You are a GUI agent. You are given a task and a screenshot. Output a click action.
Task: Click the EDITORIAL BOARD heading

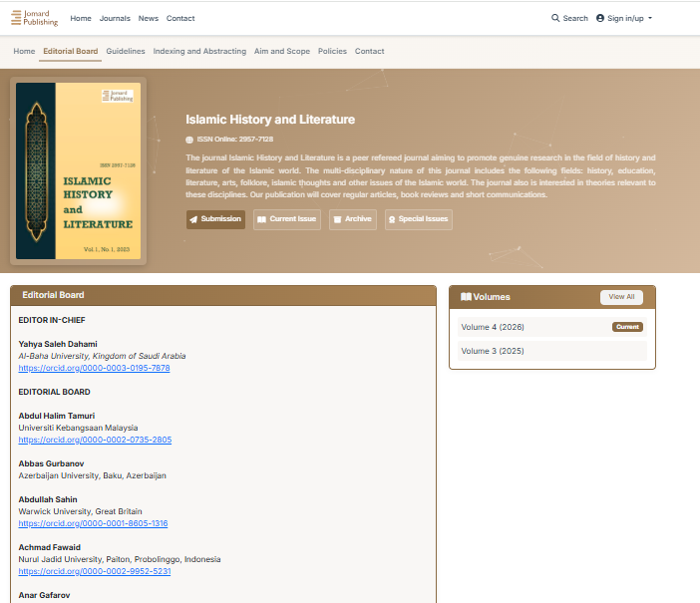pos(54,392)
